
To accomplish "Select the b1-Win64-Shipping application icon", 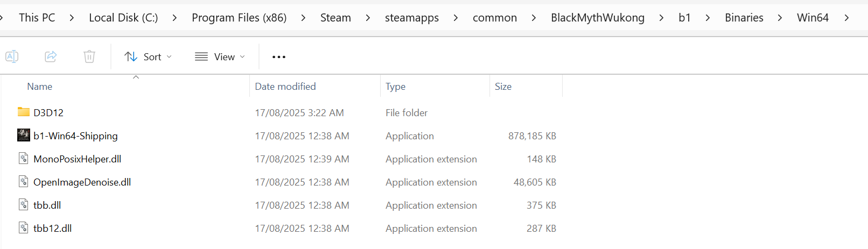I will 24,136.
